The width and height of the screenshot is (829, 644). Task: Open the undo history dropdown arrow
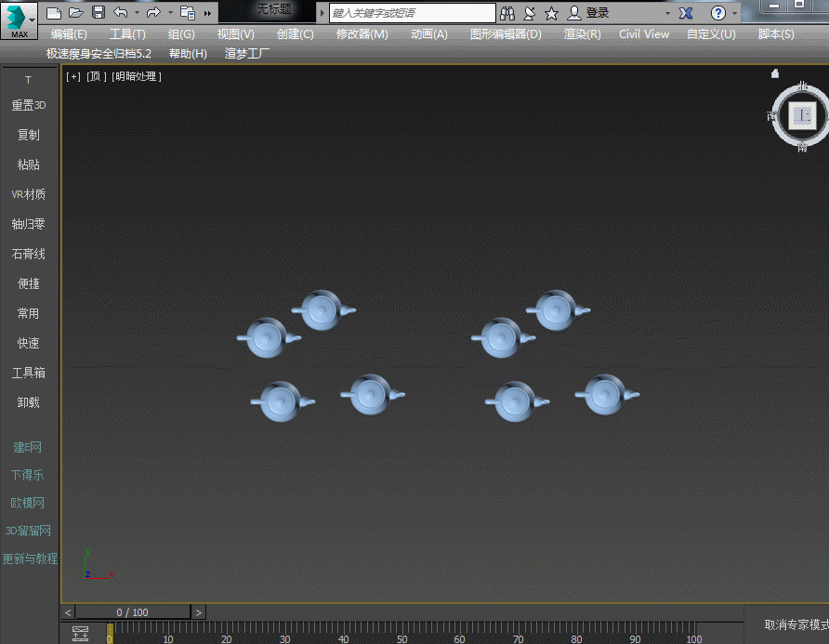[138, 13]
